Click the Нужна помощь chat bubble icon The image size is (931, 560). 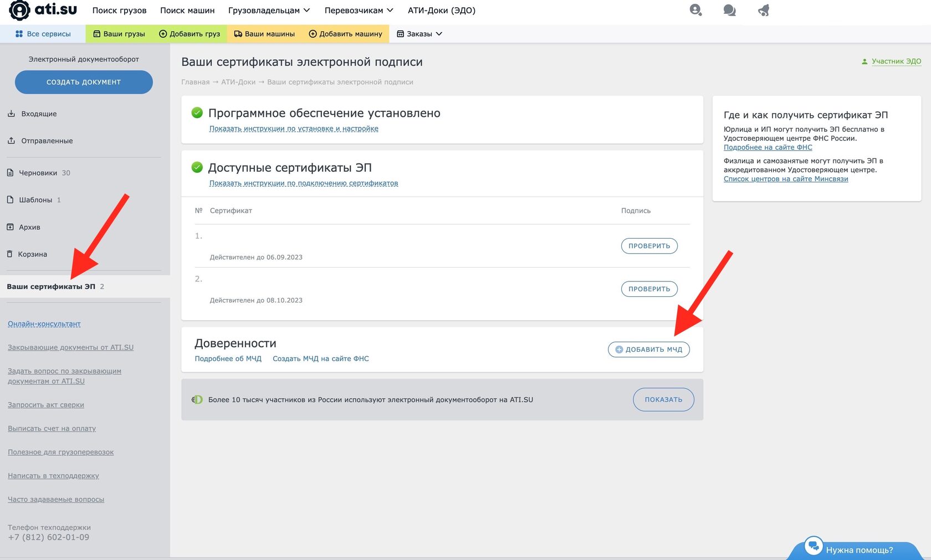coord(813,546)
